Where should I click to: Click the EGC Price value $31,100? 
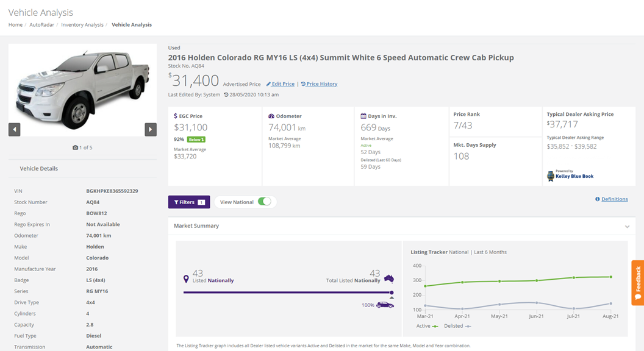tap(190, 127)
